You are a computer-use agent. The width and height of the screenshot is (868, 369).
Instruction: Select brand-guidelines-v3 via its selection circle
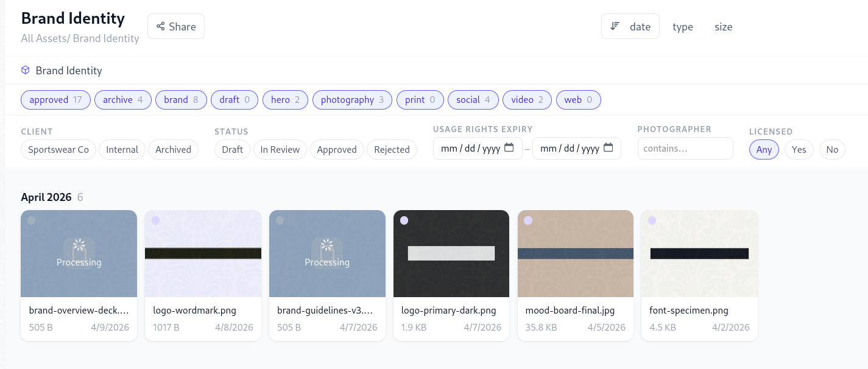tap(280, 220)
